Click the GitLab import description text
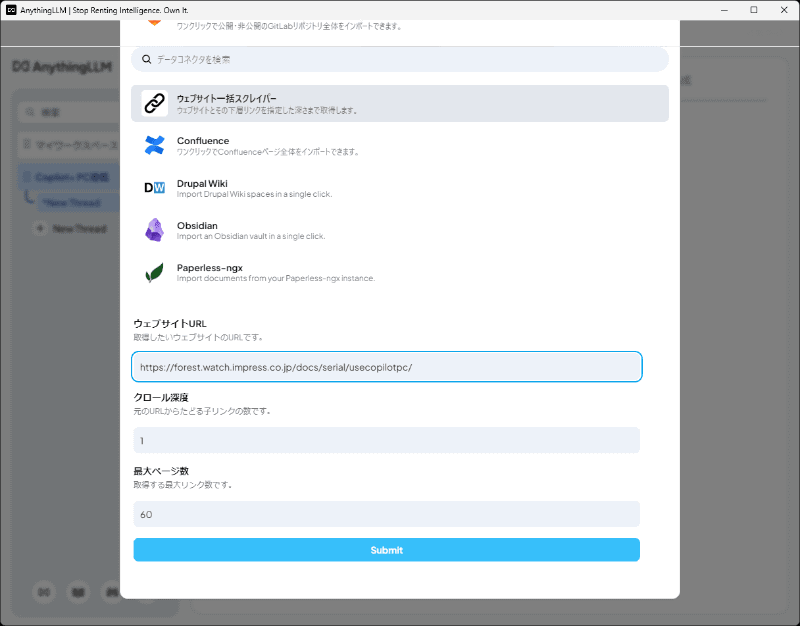The width and height of the screenshot is (800, 626). 289,26
